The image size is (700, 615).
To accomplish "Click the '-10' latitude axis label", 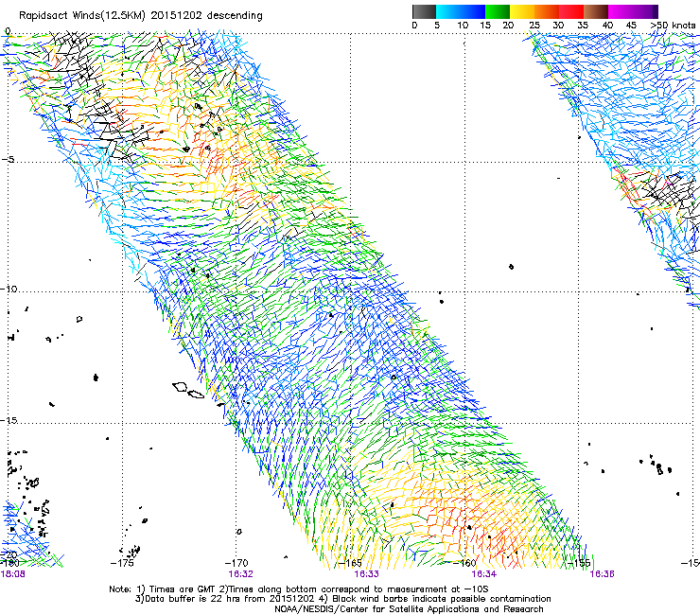I will click(9, 289).
